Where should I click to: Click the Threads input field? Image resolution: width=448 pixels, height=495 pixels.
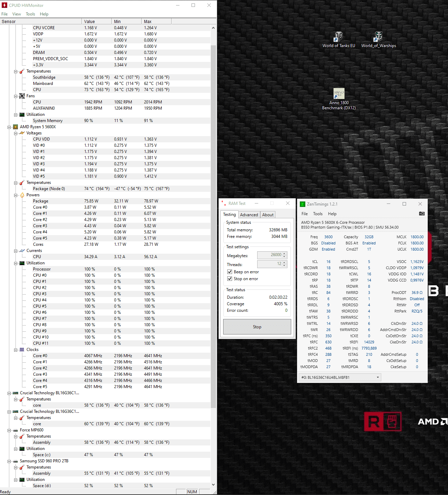click(270, 264)
